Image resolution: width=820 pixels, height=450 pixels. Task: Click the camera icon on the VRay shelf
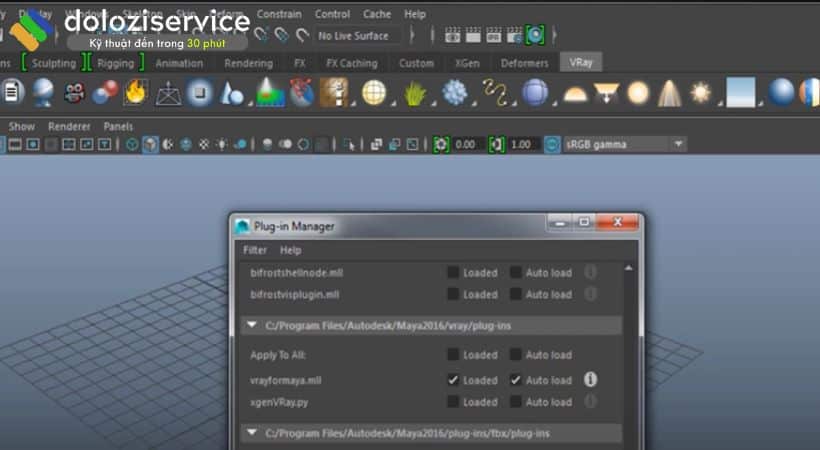click(74, 93)
